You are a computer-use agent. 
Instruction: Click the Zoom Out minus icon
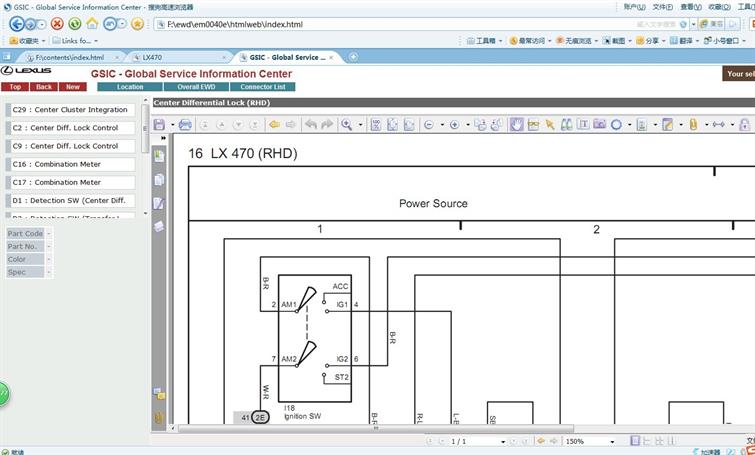point(429,125)
